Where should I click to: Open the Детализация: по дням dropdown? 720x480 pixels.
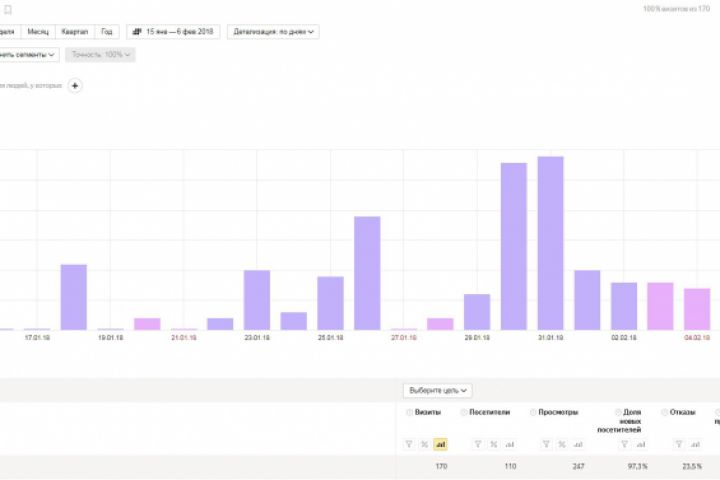click(x=273, y=32)
